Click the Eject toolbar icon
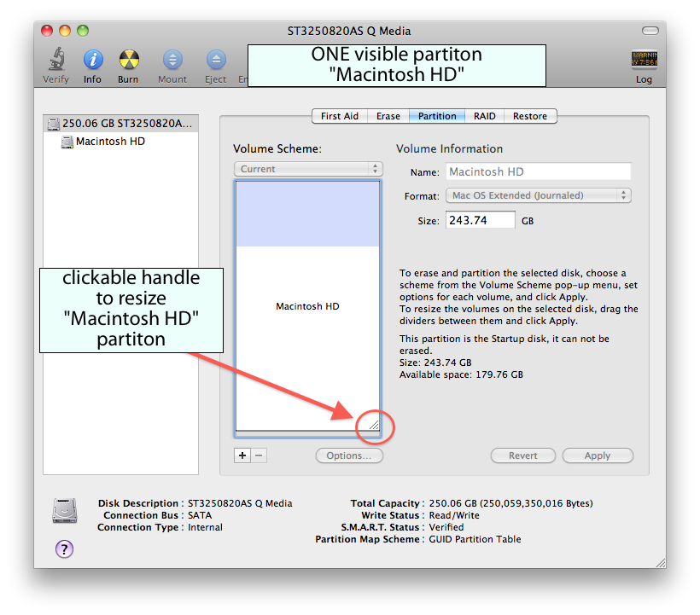700x615 pixels. 216,60
